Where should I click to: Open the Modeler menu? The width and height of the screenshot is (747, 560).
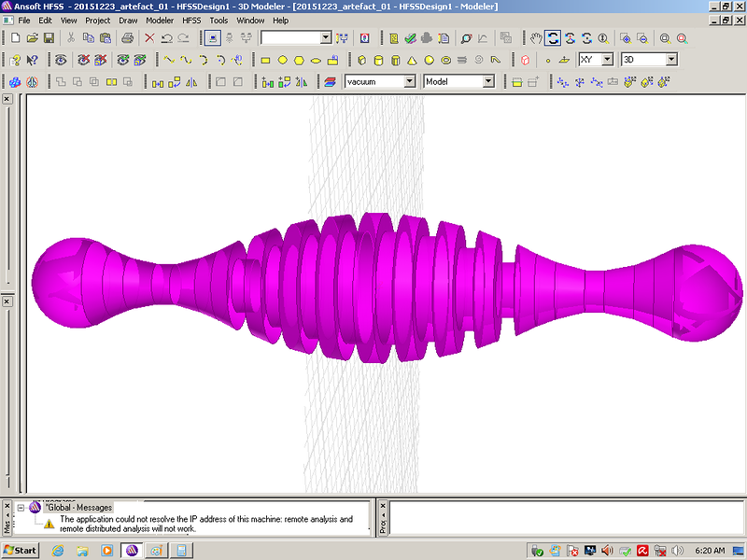160,20
